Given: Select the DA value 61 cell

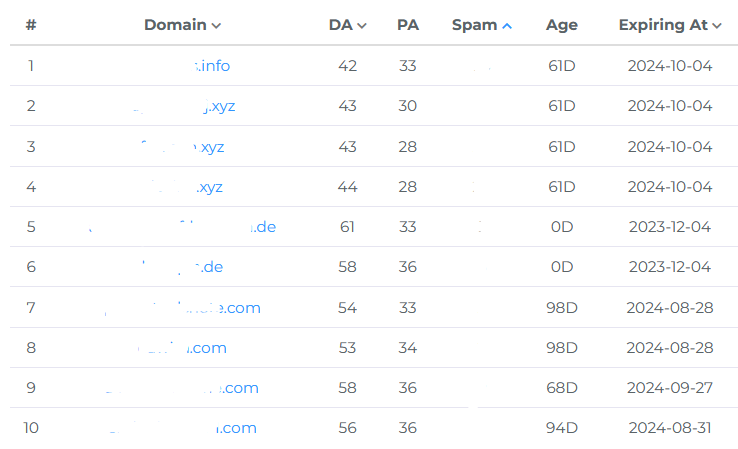Looking at the screenshot, I should (x=347, y=227).
